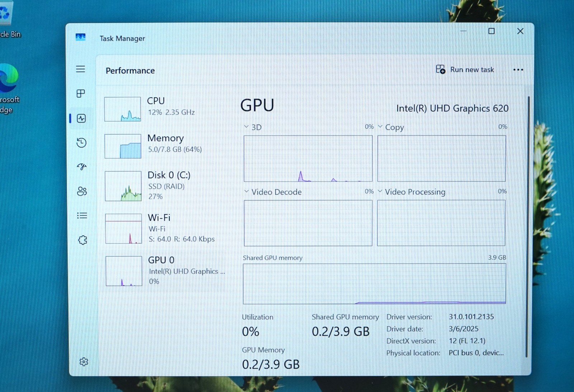
Task: Click the Intel(R) UHD Graphics 620 title
Action: pos(452,108)
